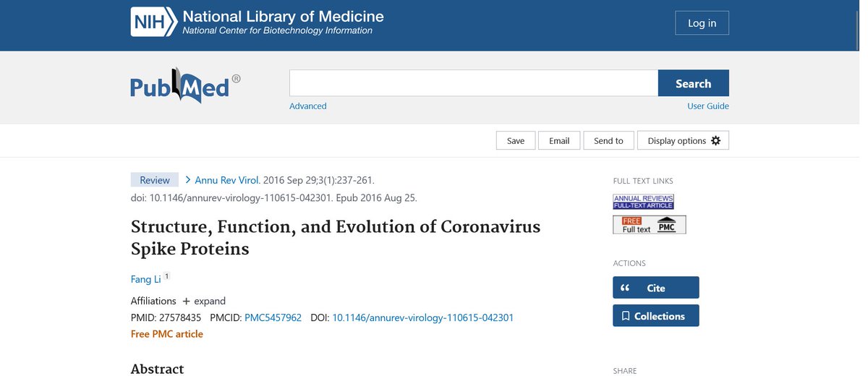Screen dimensions: 868x384
Task: Save this citation with the Save button
Action: pos(515,140)
